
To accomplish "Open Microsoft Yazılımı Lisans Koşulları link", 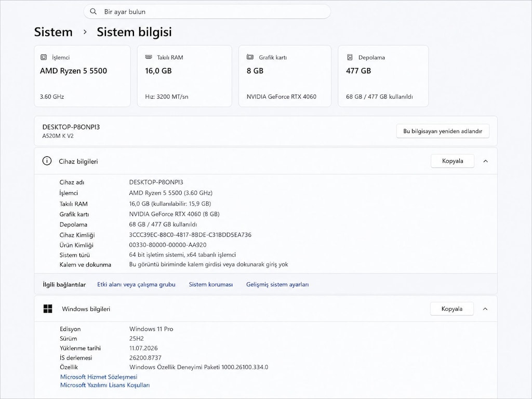I will pos(105,385).
